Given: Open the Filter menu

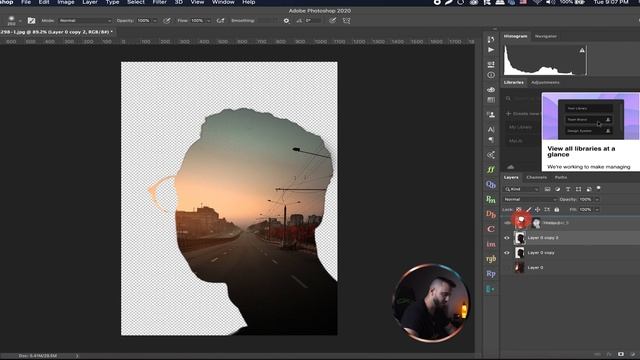Looking at the screenshot, I should [159, 2].
